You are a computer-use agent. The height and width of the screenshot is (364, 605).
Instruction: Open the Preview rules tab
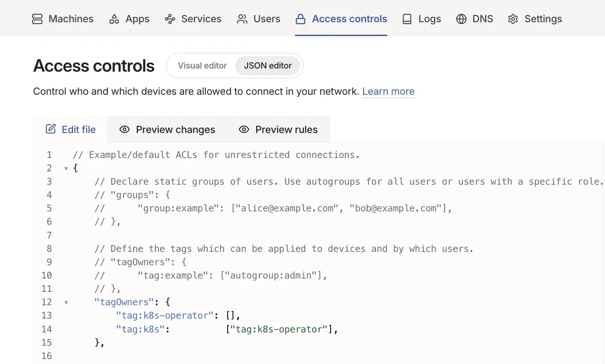(x=278, y=129)
